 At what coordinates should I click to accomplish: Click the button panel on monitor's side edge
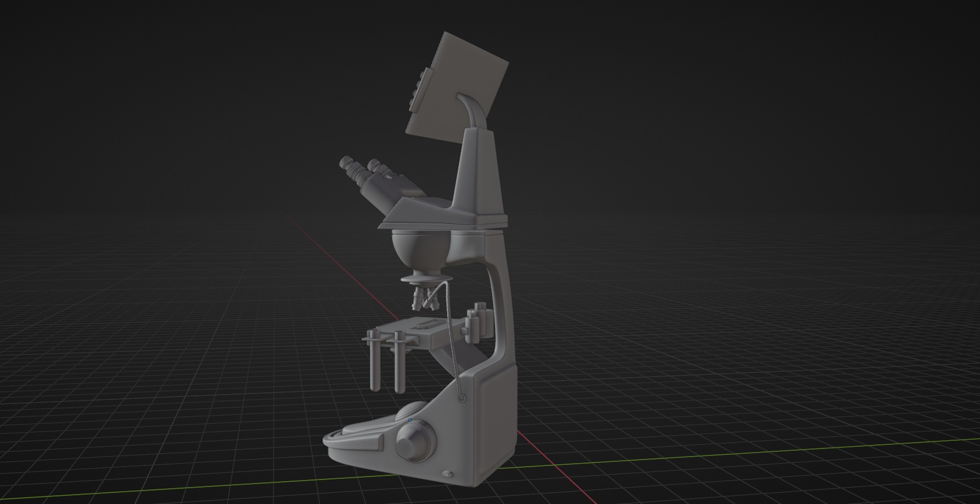tap(423, 90)
